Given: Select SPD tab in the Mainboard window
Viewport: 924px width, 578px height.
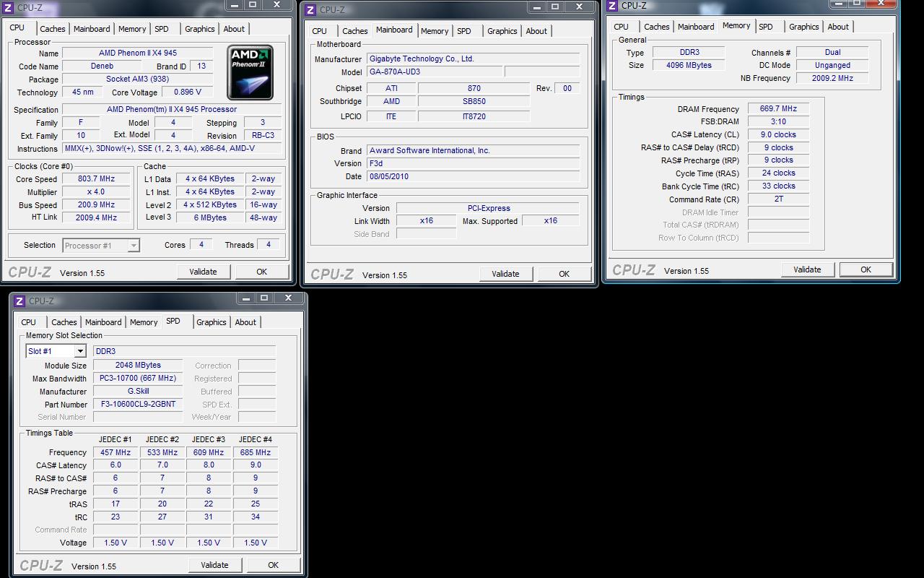Looking at the screenshot, I should pyautogui.click(x=464, y=31).
